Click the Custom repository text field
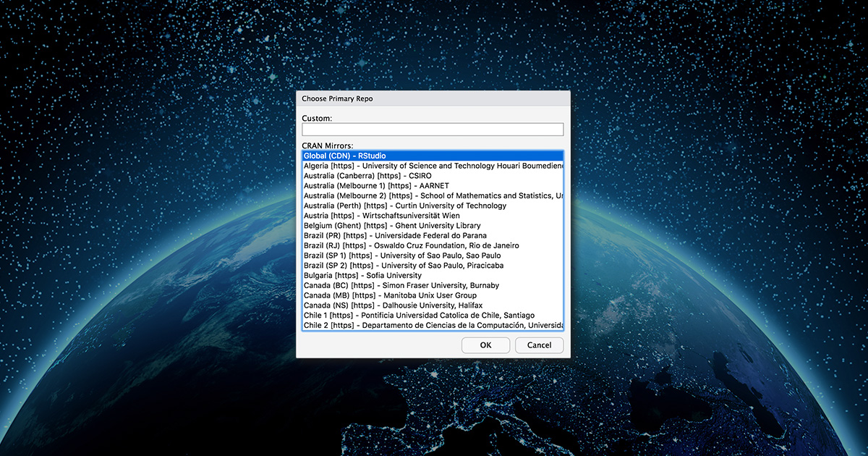The width and height of the screenshot is (868, 456). pos(433,130)
